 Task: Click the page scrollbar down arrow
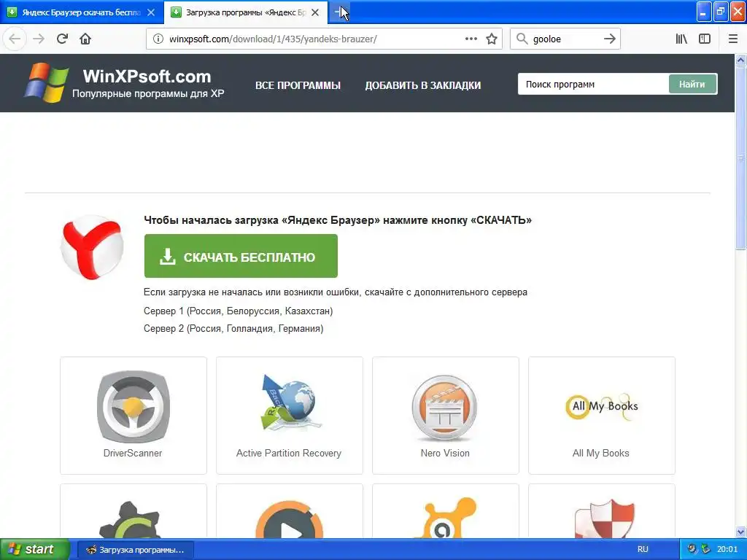741,532
